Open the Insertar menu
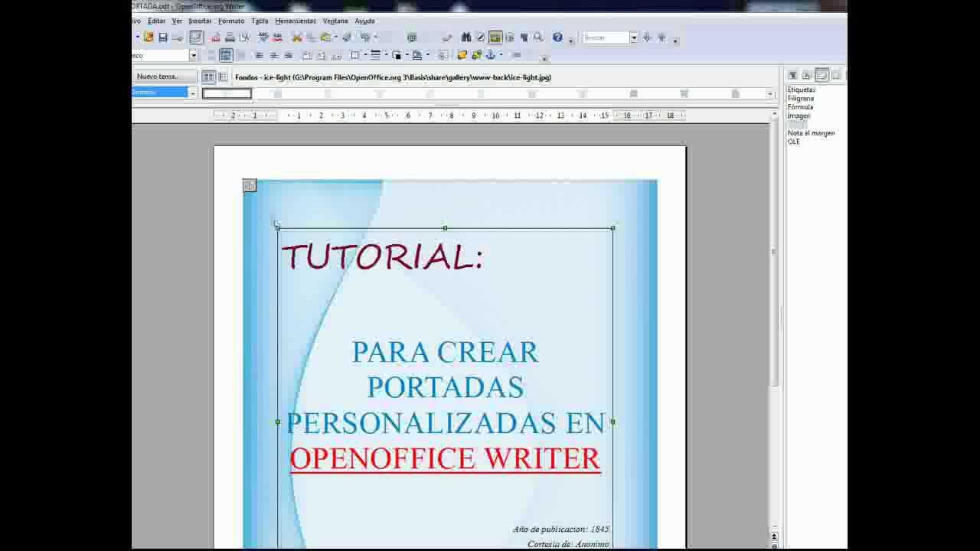980x551 pixels. click(200, 21)
